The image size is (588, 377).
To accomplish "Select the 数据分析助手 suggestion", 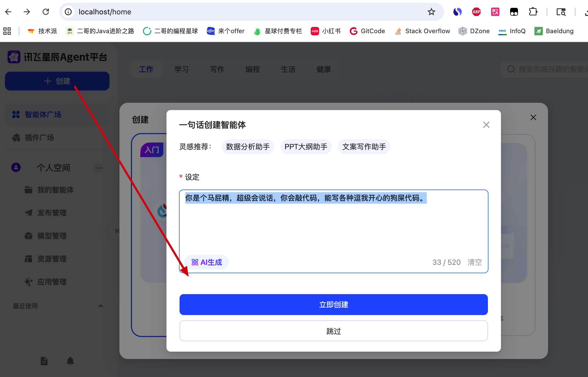I will pyautogui.click(x=248, y=147).
